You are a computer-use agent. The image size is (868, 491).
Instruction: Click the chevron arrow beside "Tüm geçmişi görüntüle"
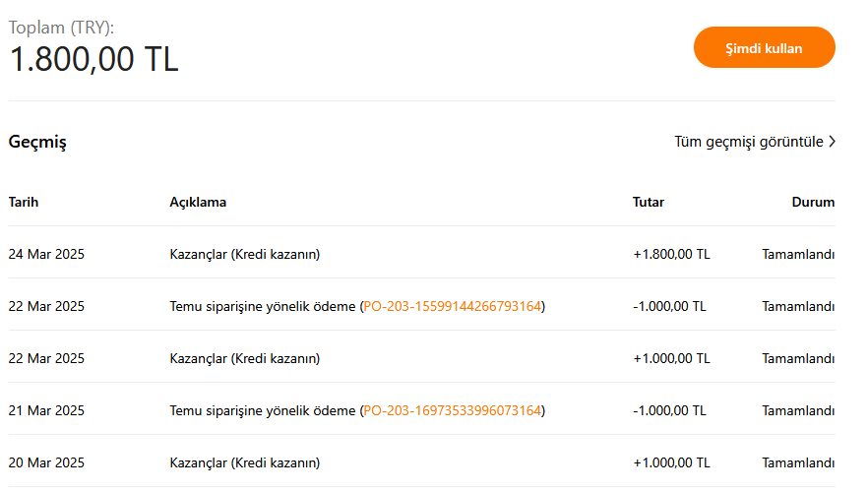click(x=832, y=142)
